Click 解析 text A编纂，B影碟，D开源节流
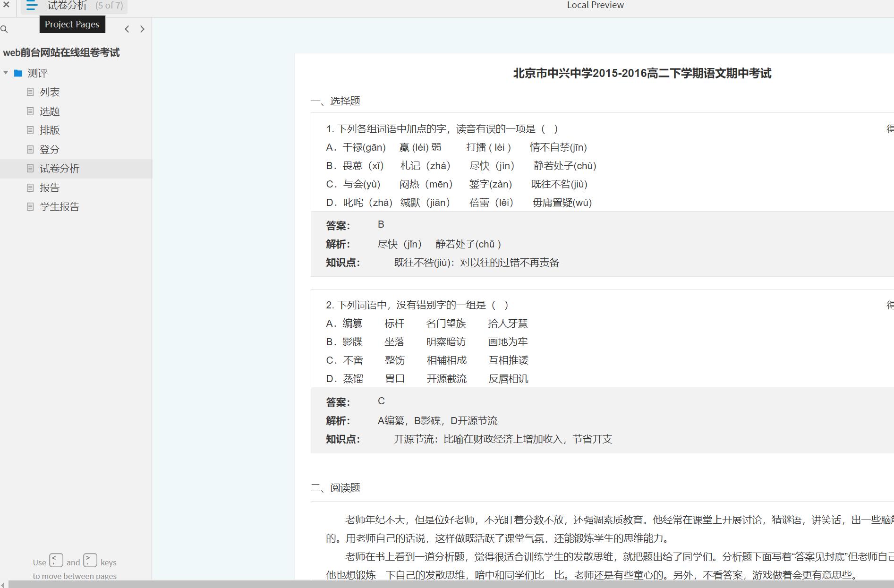Image resolution: width=894 pixels, height=588 pixels. tap(437, 421)
